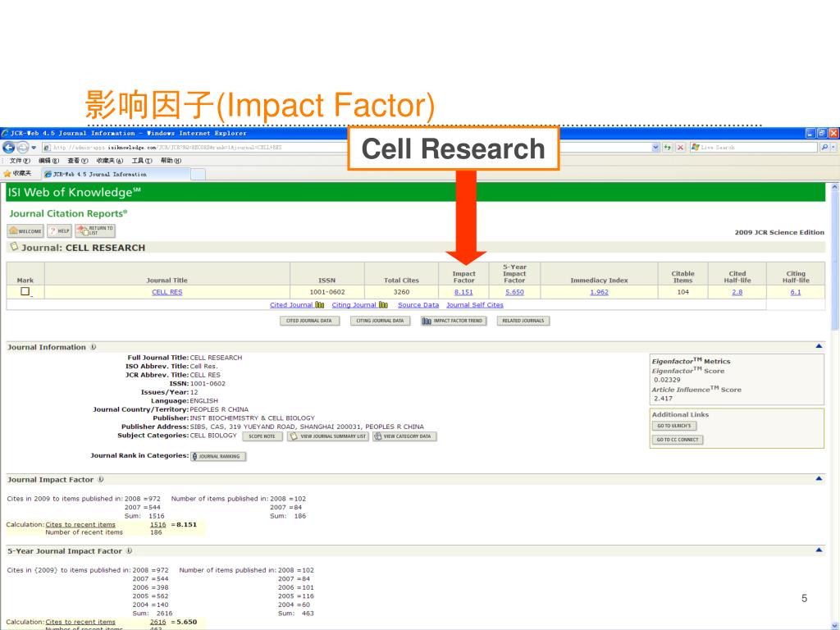The image size is (840, 630).
Task: Select the Article Influence Score 2.417
Action: (x=663, y=399)
